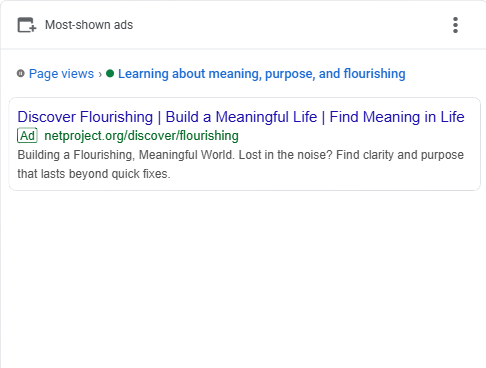Click the netproject.org/discover/flourishing display URL
The width and height of the screenshot is (486, 368).
point(141,136)
